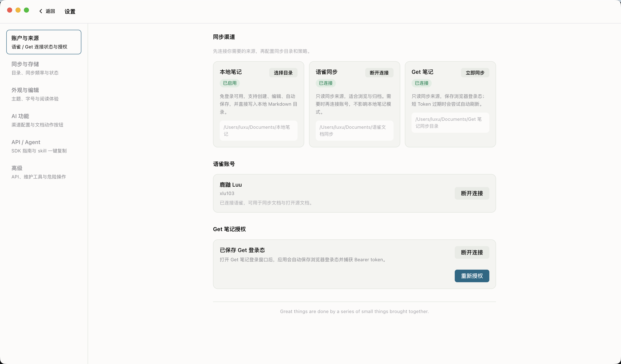The image size is (621, 364).
Task: Click the 语雀文档同步 directory path field
Action: 354,131
